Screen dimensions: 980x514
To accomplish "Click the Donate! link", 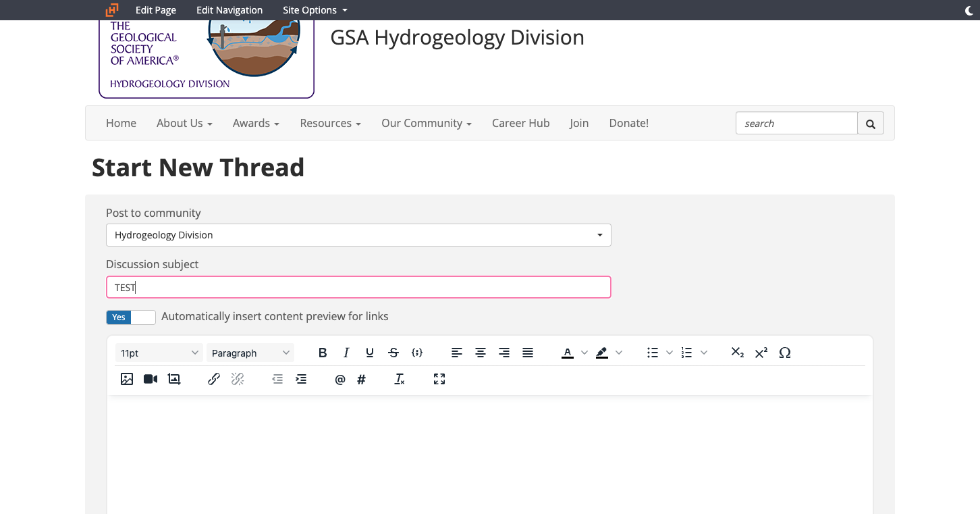I will pos(629,123).
